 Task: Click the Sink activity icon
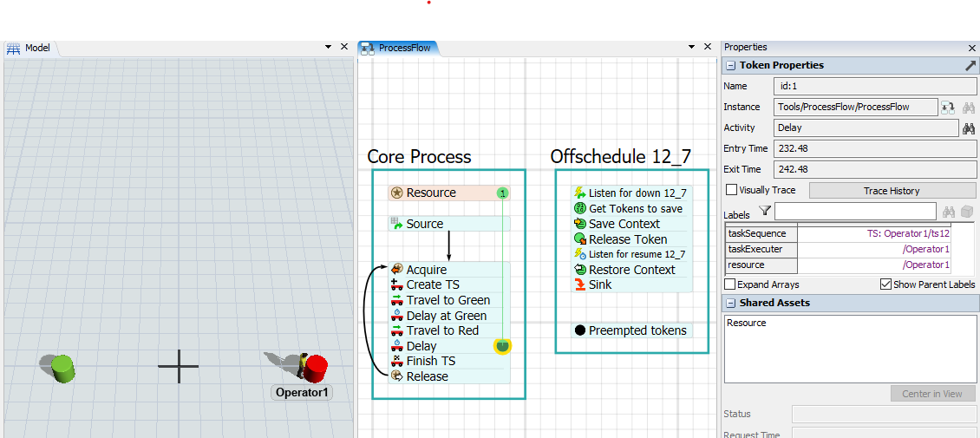(580, 284)
